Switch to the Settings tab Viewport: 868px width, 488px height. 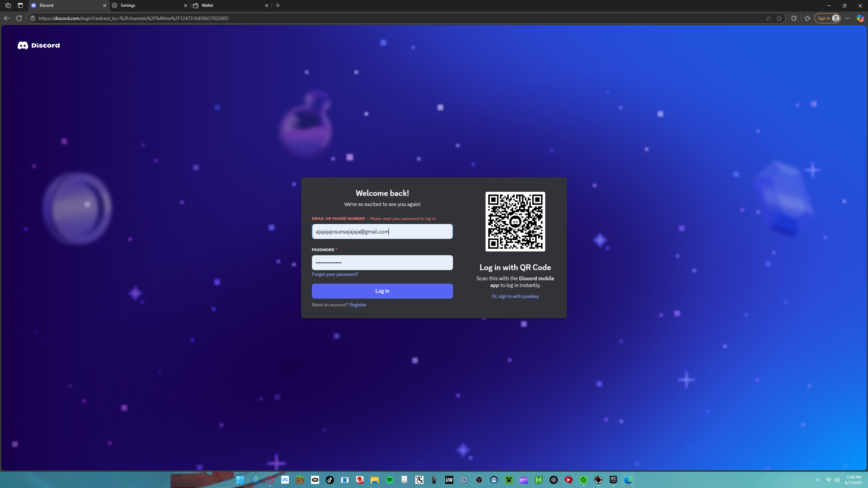click(150, 5)
